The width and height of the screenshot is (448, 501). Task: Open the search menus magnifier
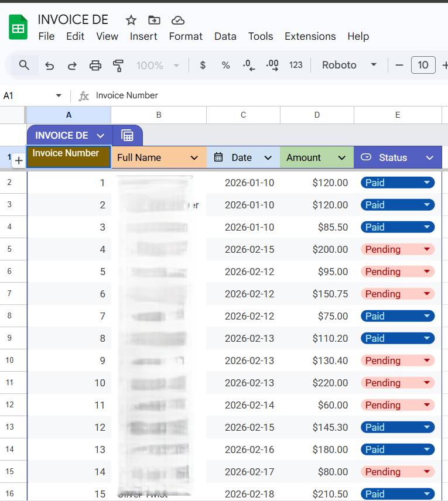[x=24, y=65]
